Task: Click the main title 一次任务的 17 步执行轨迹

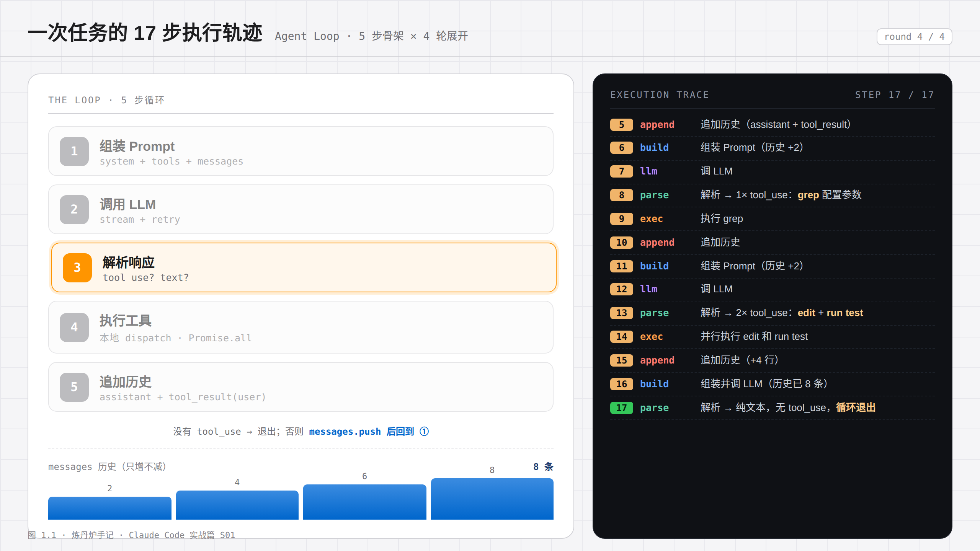Action: [145, 33]
